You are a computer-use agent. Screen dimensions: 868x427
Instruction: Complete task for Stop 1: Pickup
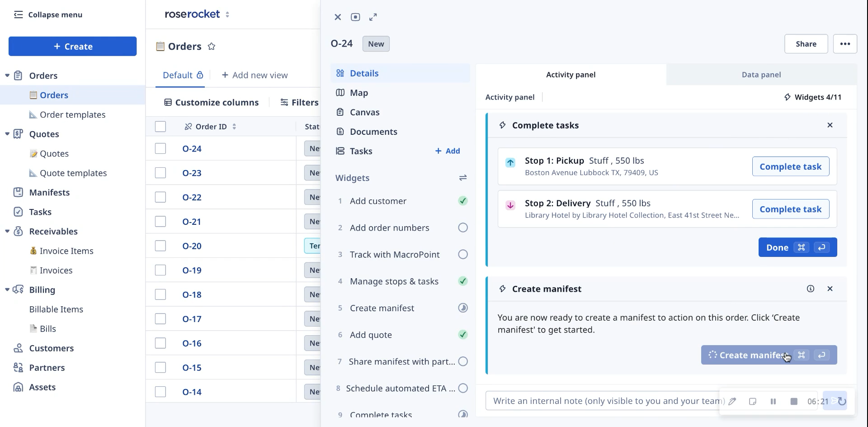(x=790, y=166)
